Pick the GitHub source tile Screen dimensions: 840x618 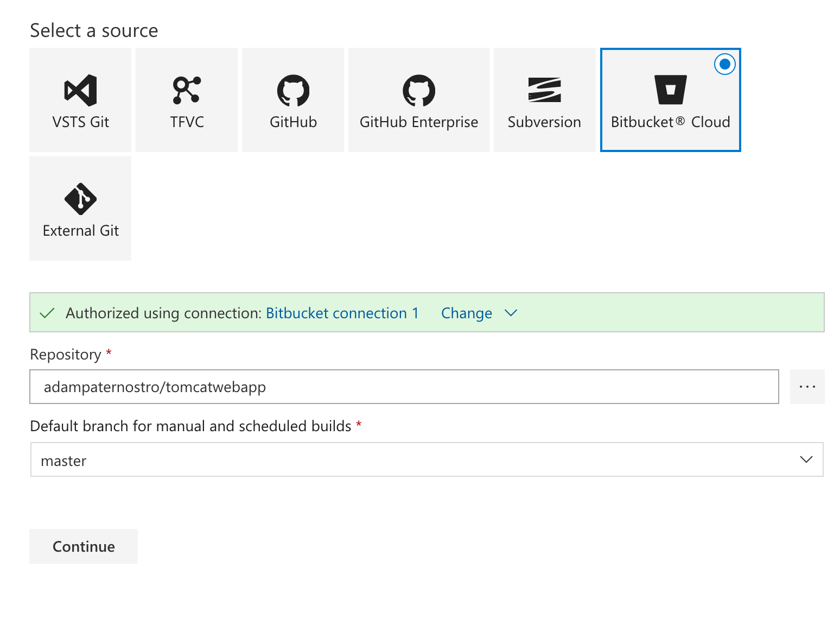pyautogui.click(x=293, y=100)
